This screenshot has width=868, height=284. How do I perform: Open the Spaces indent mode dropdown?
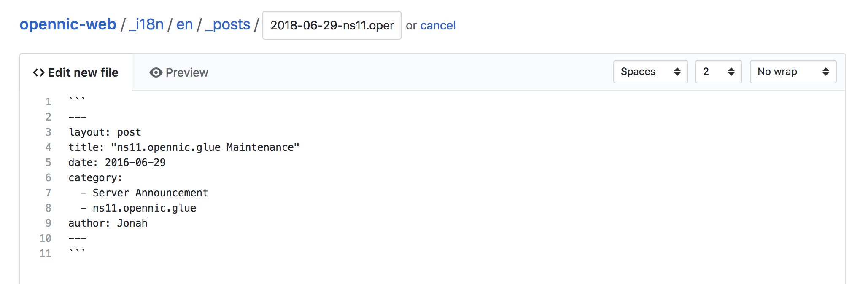(650, 72)
